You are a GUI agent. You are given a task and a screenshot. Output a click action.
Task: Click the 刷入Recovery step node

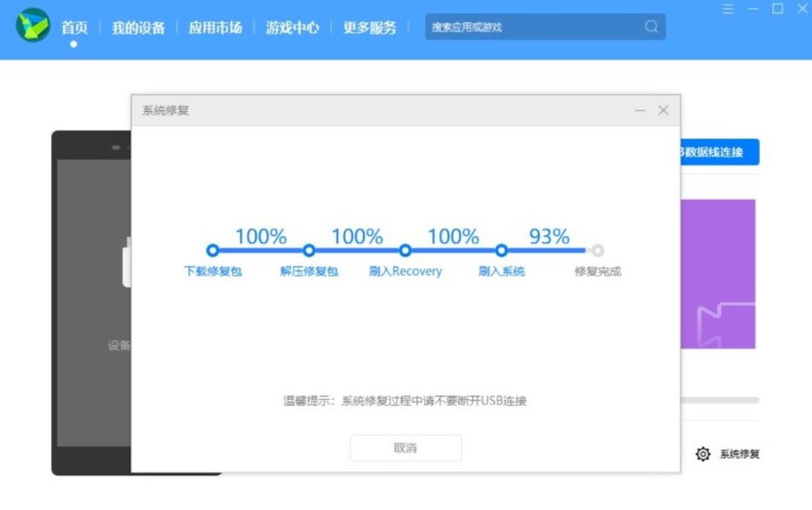[405, 251]
